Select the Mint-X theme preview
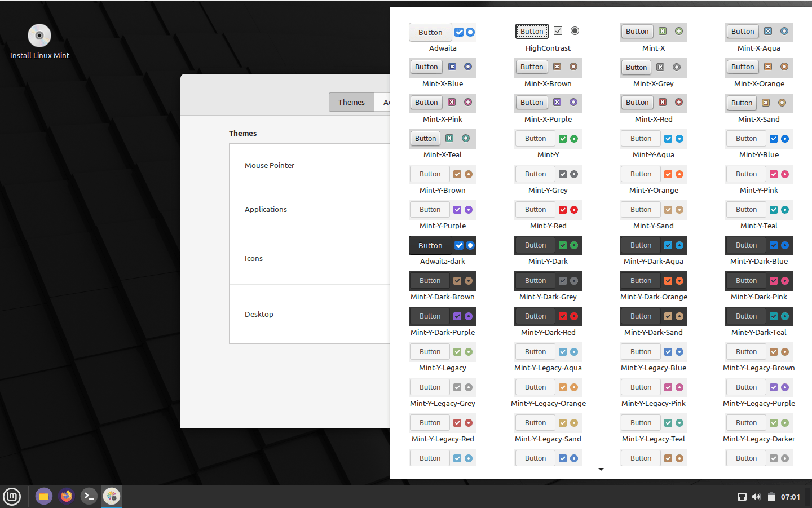 coord(654,38)
